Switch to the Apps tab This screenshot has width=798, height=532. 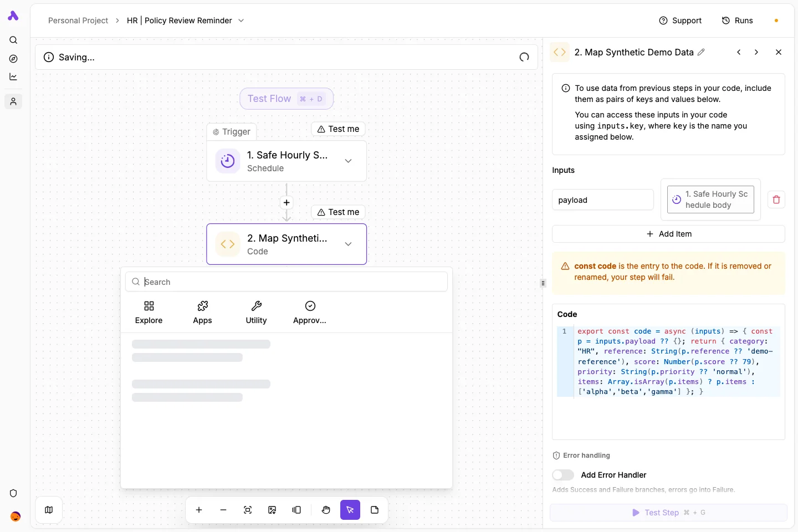pyautogui.click(x=202, y=313)
